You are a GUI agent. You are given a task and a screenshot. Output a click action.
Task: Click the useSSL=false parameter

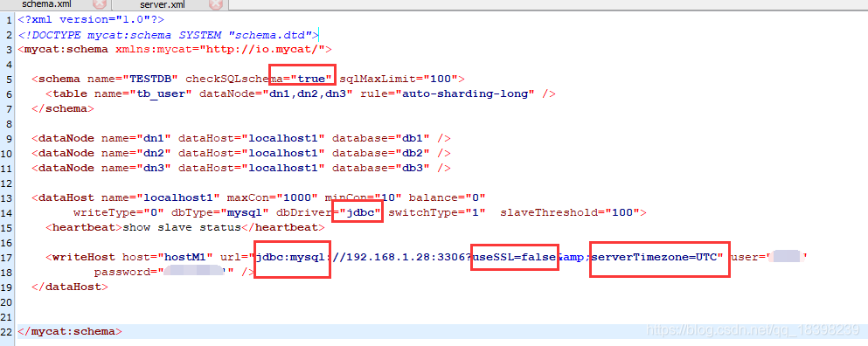[x=514, y=257]
